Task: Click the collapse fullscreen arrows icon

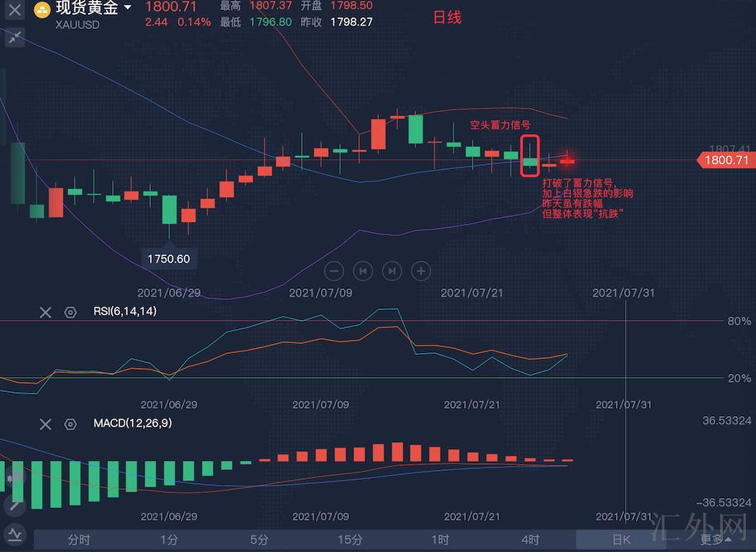Action: pyautogui.click(x=14, y=37)
